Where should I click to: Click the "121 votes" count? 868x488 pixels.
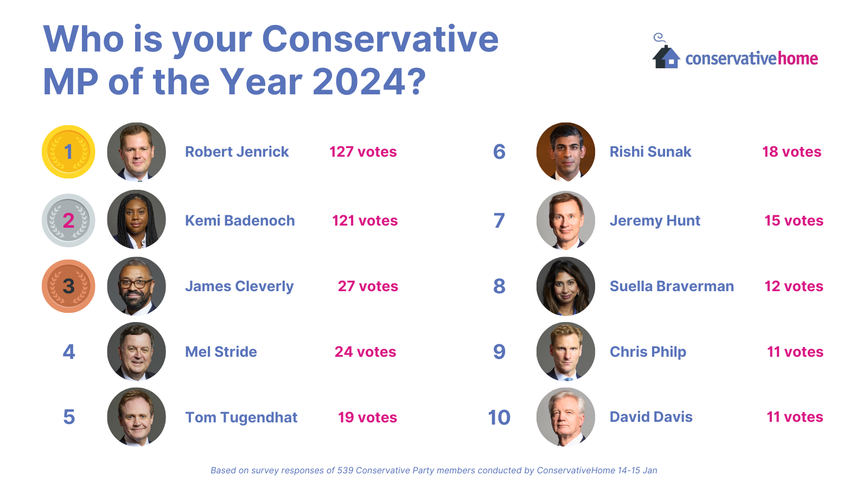click(x=365, y=221)
